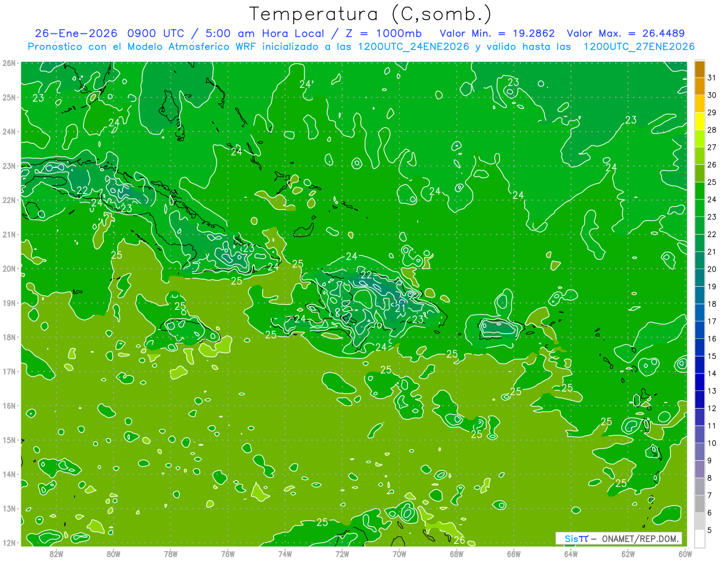The image size is (728, 562).
Task: Click the orange swatch between 29 and 30
Action: coord(699,104)
